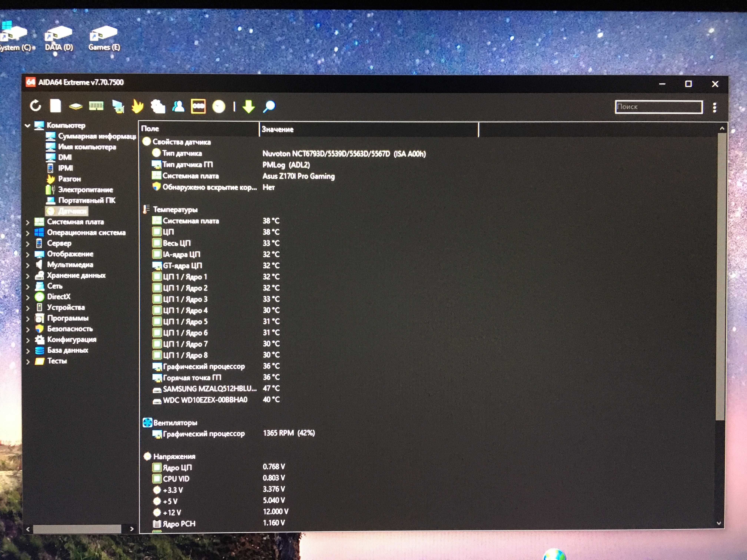Click the clock sensor toolbar icon
The image size is (747, 560).
(x=219, y=107)
